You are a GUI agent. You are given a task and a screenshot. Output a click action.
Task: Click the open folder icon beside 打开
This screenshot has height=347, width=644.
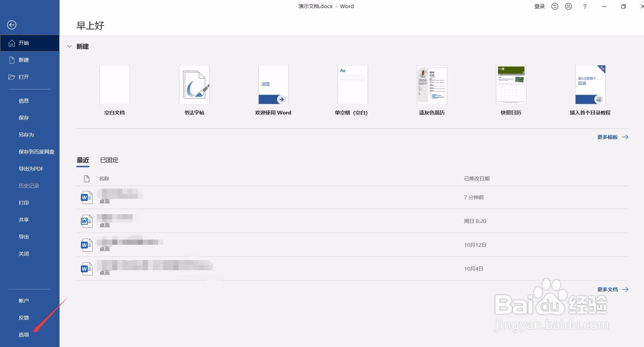click(12, 77)
